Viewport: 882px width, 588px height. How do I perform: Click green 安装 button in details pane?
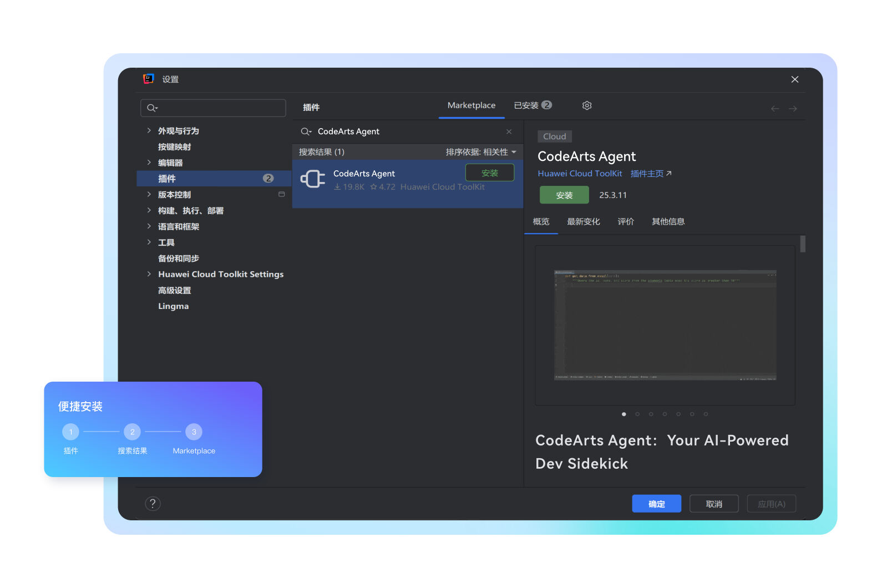564,195
